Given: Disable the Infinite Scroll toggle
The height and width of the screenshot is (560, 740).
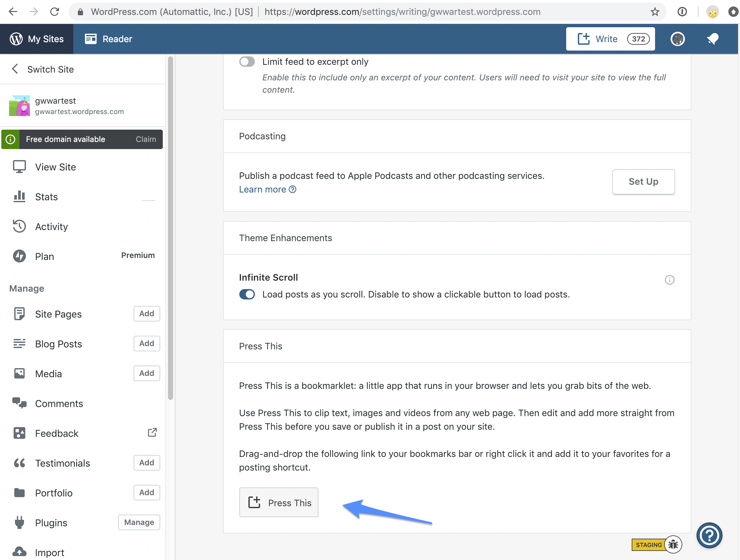Looking at the screenshot, I should [x=247, y=294].
